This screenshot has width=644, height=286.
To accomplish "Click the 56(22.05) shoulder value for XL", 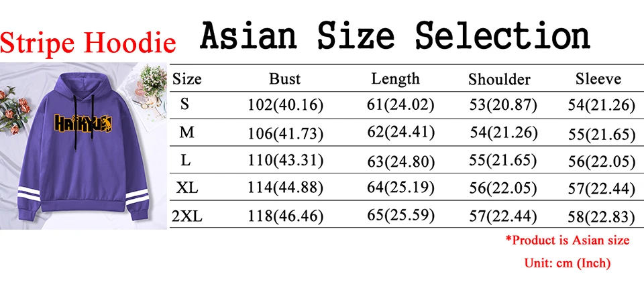I will (502, 188).
